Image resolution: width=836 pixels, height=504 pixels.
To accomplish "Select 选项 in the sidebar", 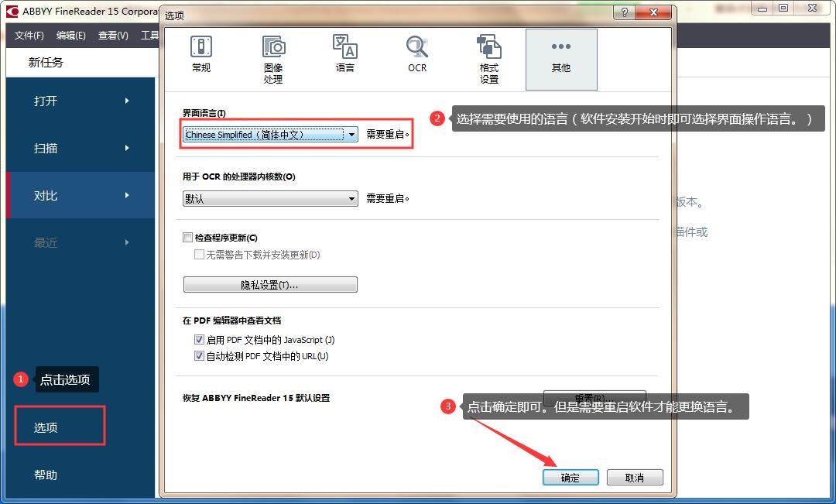I will [46, 427].
